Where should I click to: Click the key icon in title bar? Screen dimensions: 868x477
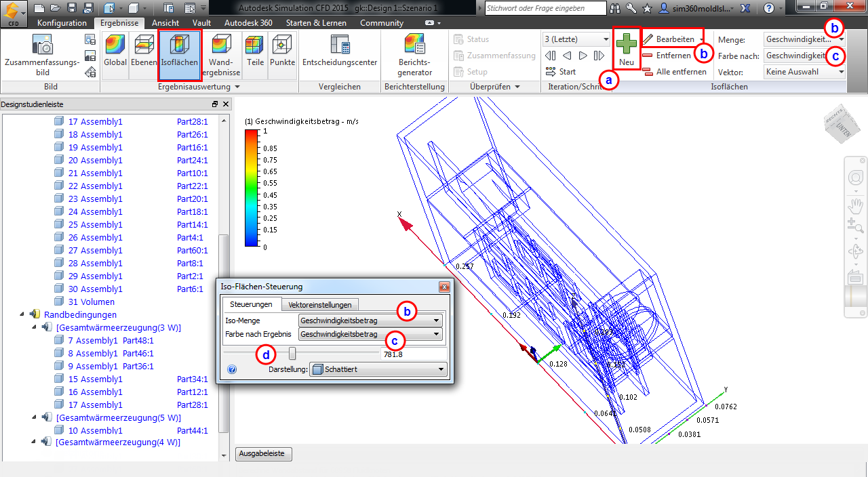pyautogui.click(x=631, y=8)
